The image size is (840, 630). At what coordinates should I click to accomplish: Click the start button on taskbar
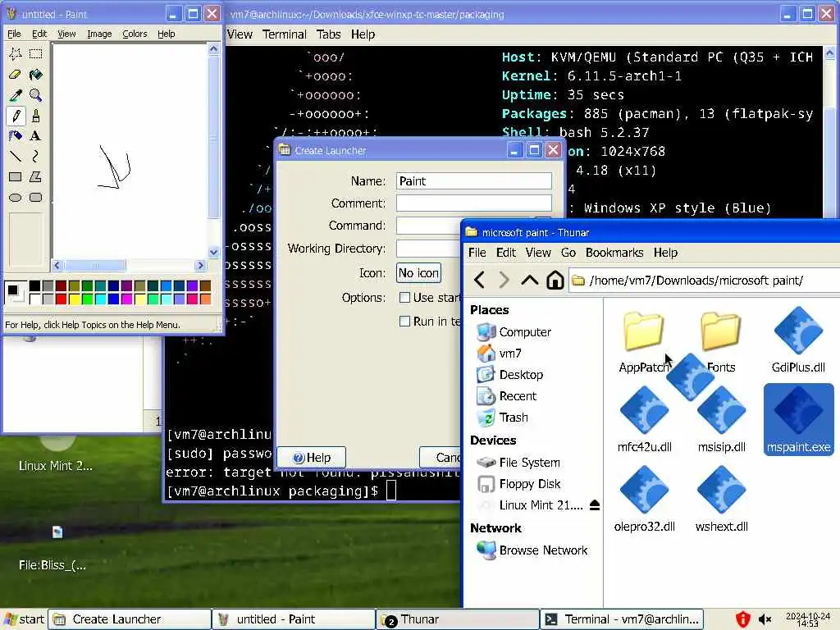24,619
